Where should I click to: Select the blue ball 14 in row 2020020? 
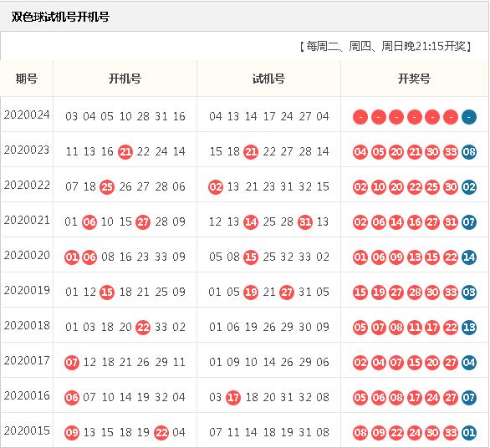point(469,257)
